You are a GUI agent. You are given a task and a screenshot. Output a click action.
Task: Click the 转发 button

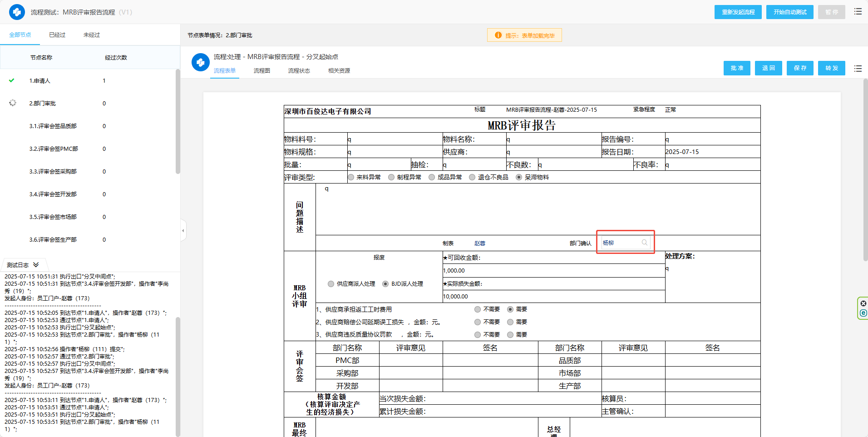(x=832, y=68)
